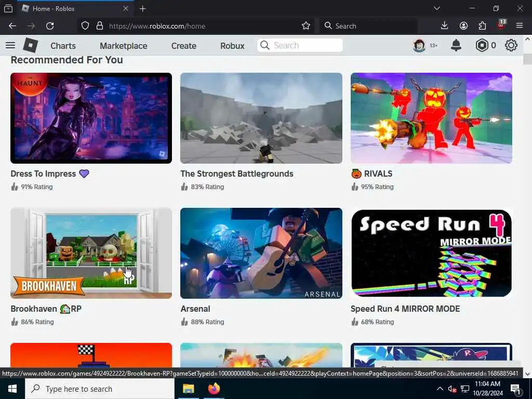
Task: Open Firefox application menu
Action: 520,26
